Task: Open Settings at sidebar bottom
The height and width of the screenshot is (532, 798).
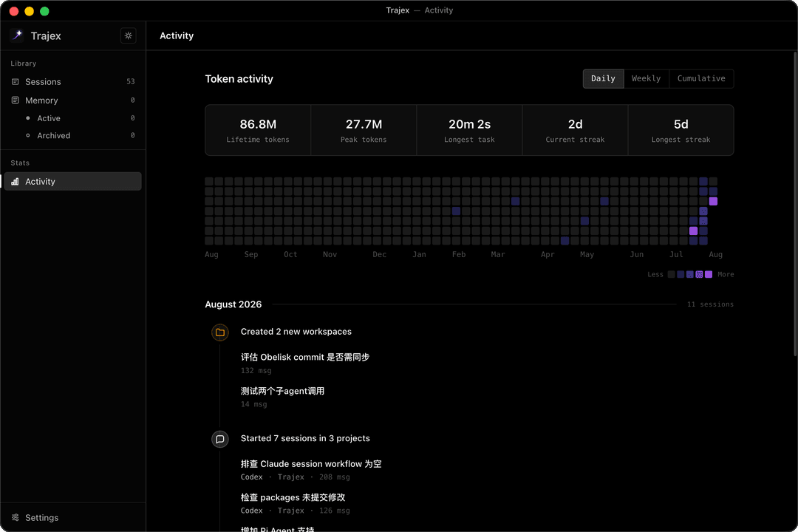Action: click(72, 517)
